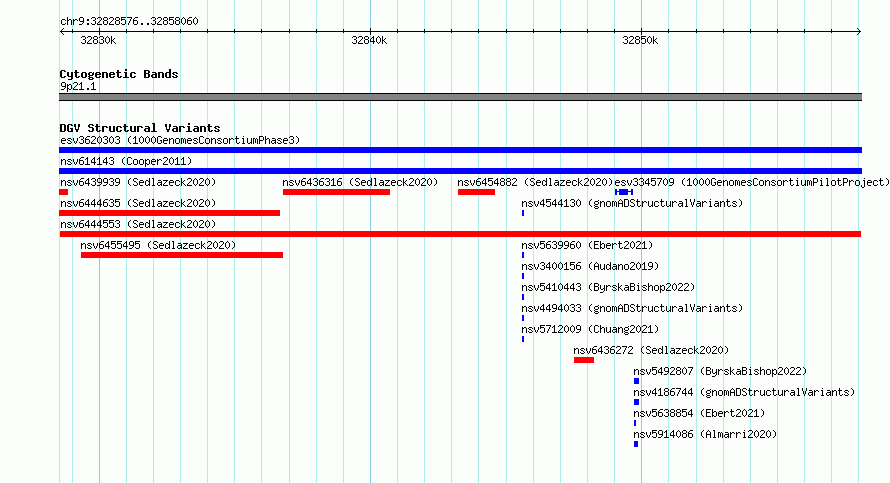Open the nsv6454882 (Sedlazeck2020) label
This screenshot has width=890, height=483.
coord(535,182)
